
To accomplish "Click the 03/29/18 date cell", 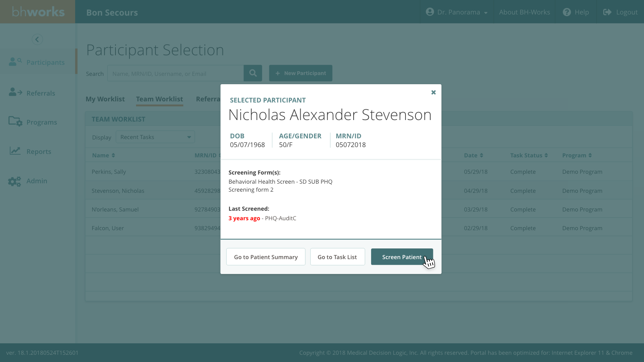I will pos(476,210).
